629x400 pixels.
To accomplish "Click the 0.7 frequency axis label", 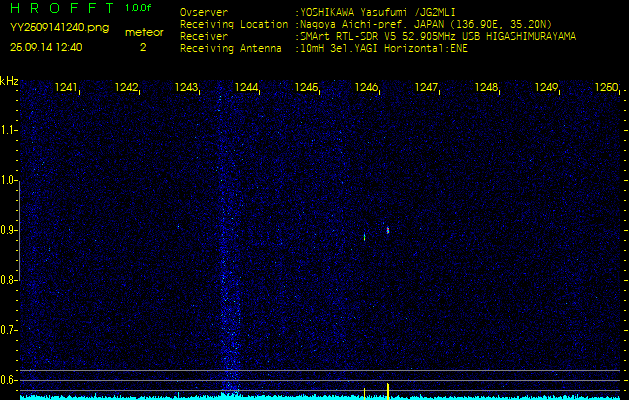I will (9, 329).
